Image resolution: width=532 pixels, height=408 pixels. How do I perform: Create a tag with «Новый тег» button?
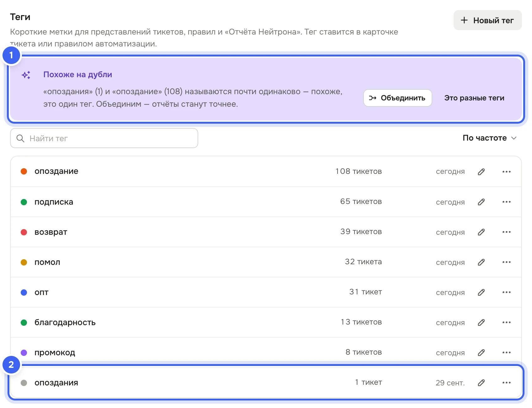point(487,20)
